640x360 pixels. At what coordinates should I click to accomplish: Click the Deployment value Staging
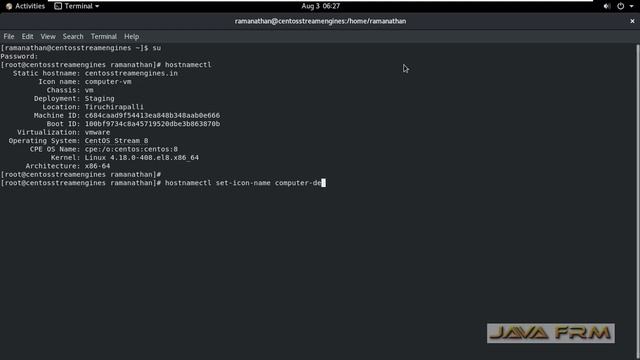100,99
